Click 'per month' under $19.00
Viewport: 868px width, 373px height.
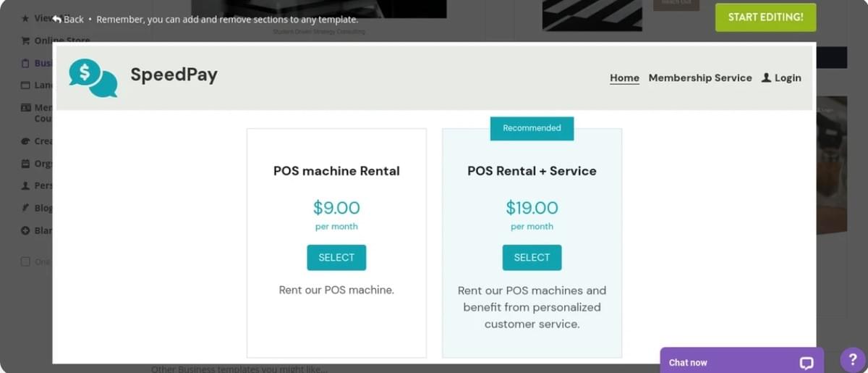click(532, 227)
